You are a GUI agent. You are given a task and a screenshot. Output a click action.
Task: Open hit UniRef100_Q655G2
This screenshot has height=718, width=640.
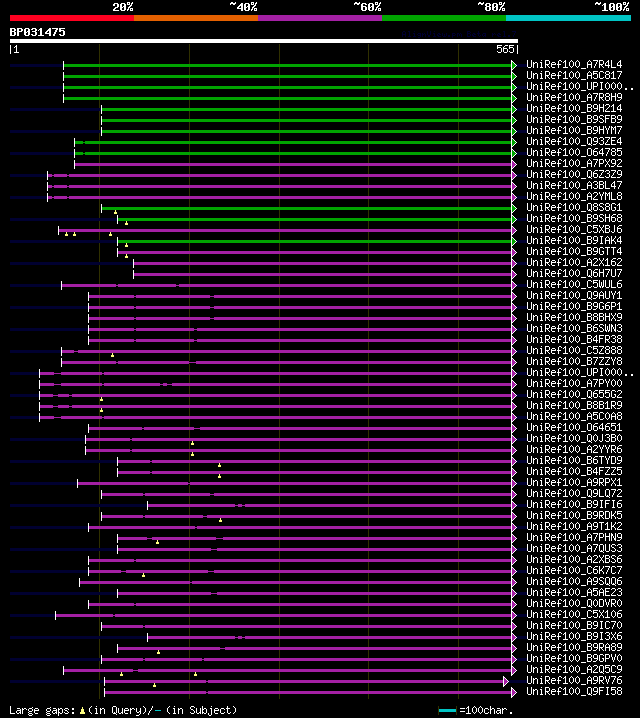pos(574,394)
